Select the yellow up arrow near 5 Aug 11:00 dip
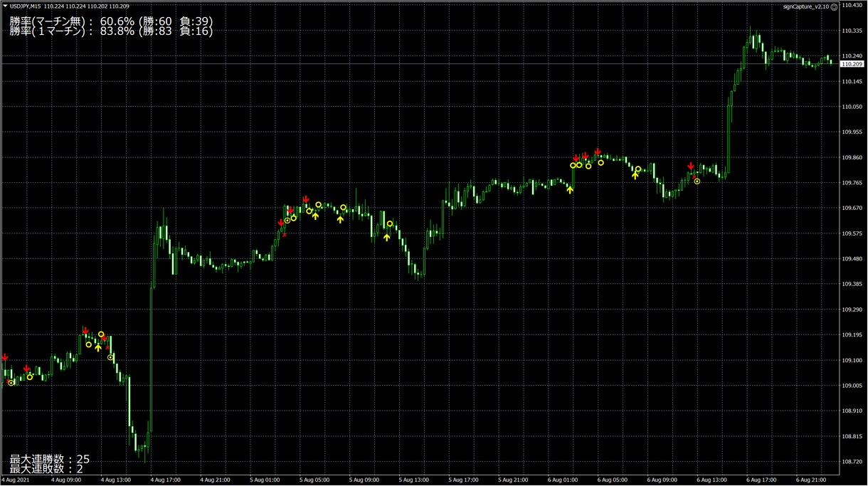Image resolution: width=868 pixels, height=486 pixels. click(386, 236)
